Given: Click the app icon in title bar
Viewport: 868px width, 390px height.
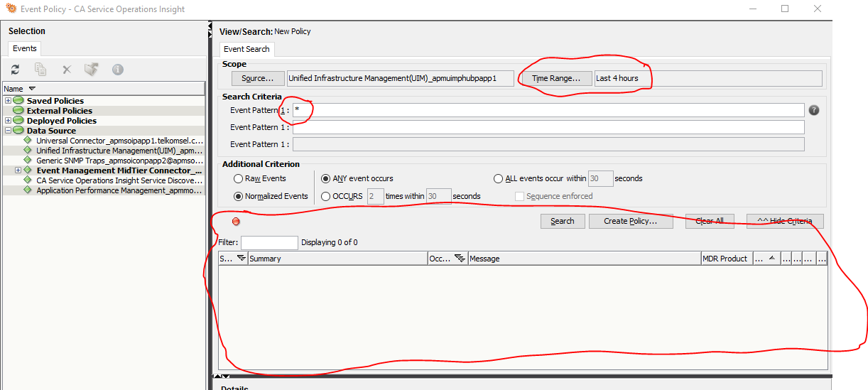Looking at the screenshot, I should coord(11,9).
